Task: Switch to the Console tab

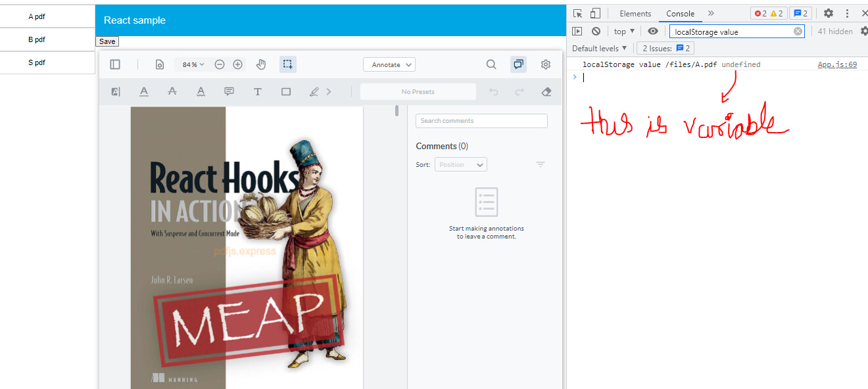Action: pyautogui.click(x=680, y=14)
